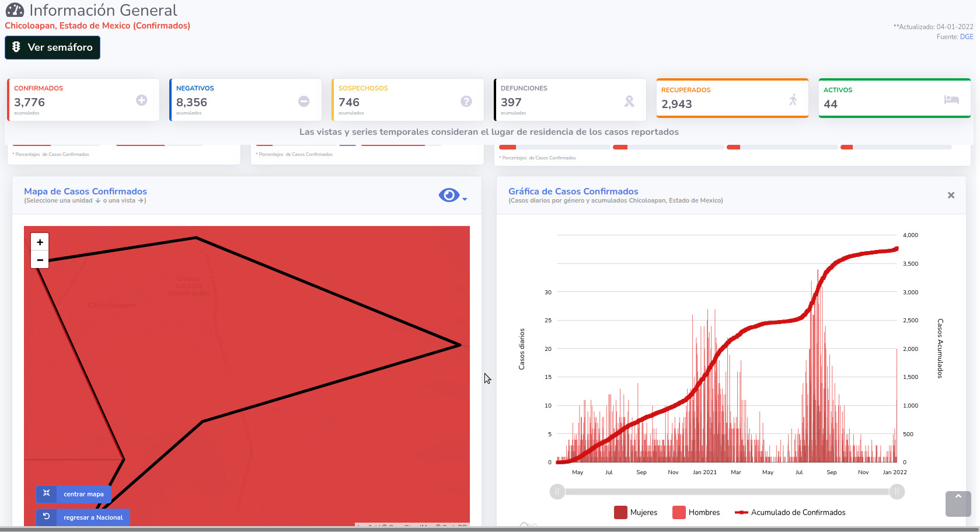Image resolution: width=980 pixels, height=532 pixels.
Task: Click the Casos Acumulados axis title
Action: 940,349
